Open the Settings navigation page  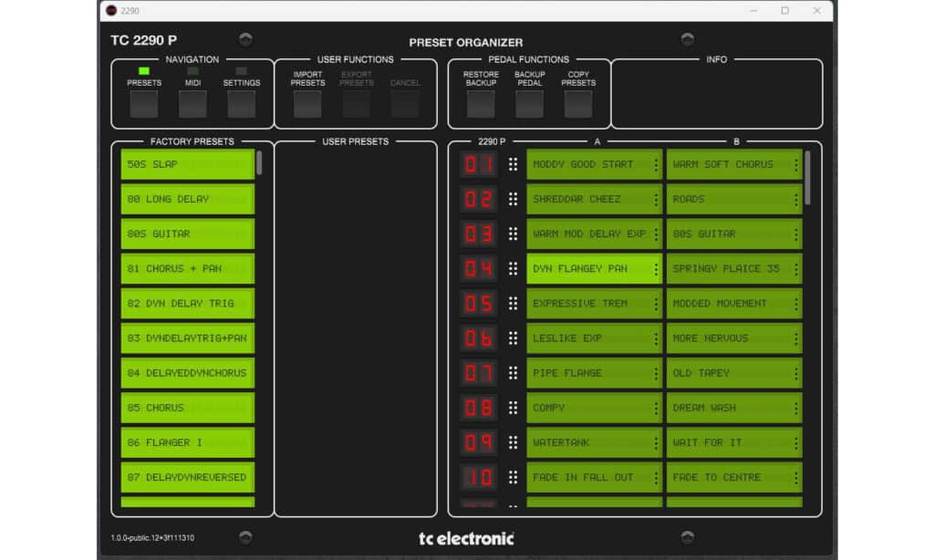point(241,104)
